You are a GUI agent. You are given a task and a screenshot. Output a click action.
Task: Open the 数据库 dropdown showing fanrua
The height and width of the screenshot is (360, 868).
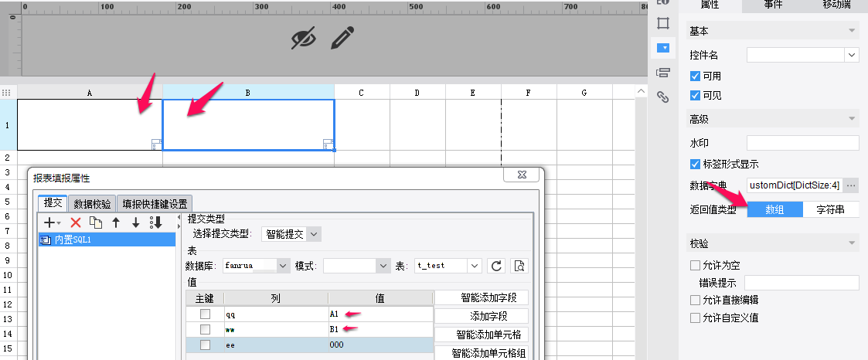tap(284, 266)
